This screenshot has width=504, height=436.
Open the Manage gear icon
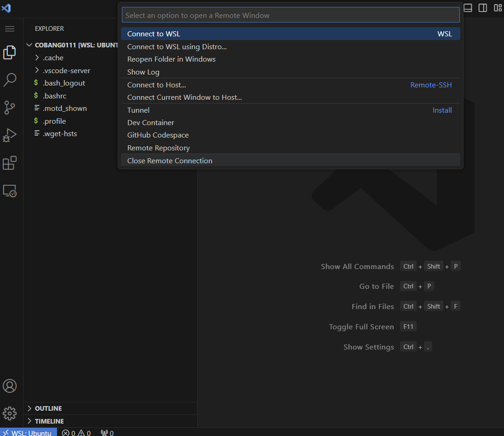(10, 413)
